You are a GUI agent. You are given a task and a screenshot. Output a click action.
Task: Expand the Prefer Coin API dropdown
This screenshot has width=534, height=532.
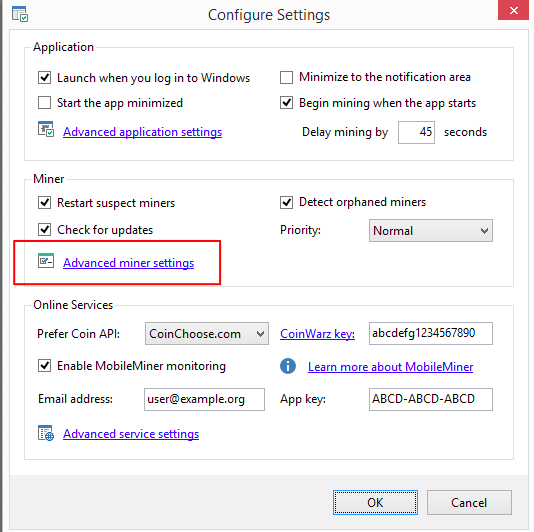[207, 333]
